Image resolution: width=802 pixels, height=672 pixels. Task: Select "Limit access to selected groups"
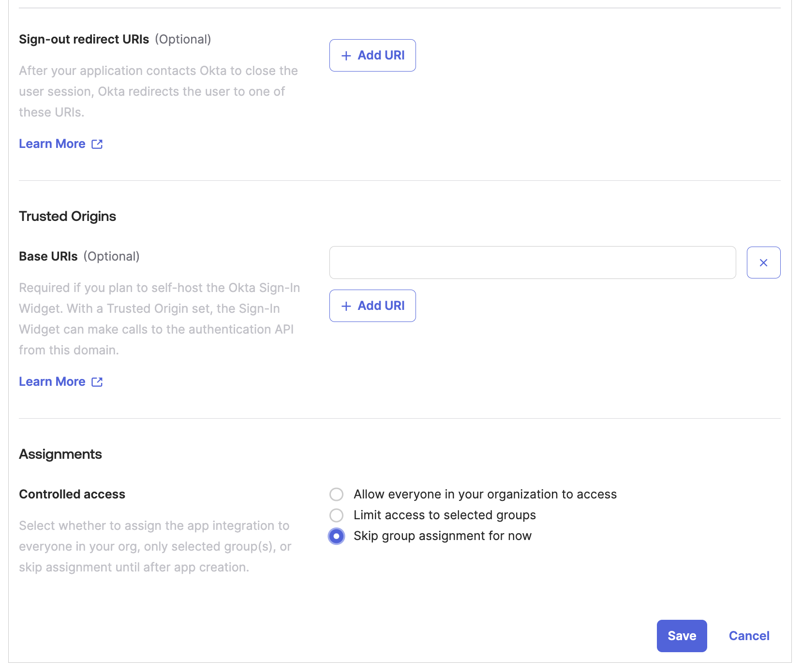[337, 515]
